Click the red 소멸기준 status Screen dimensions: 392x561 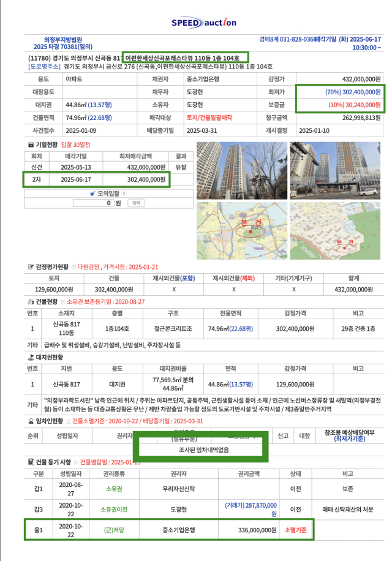[295, 530]
